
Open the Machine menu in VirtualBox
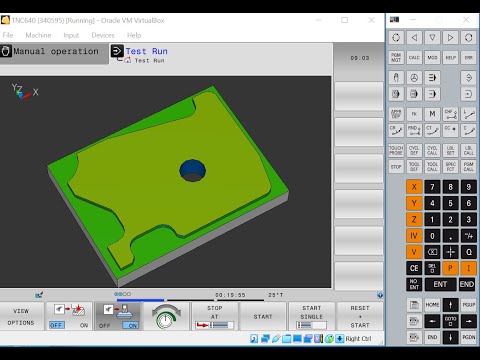pos(38,35)
